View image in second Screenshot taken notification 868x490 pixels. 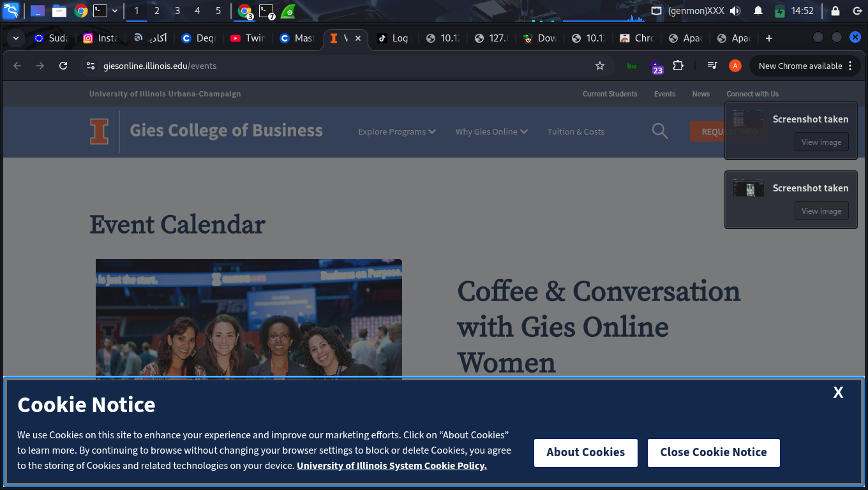[821, 211]
